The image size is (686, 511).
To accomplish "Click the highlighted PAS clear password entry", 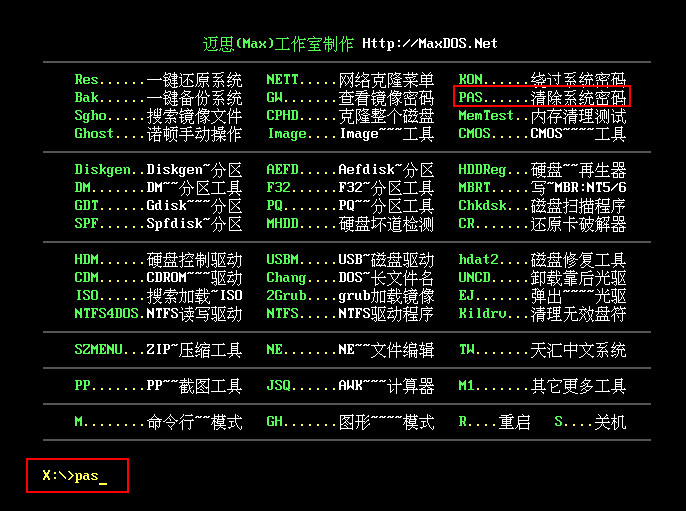I will tap(542, 97).
